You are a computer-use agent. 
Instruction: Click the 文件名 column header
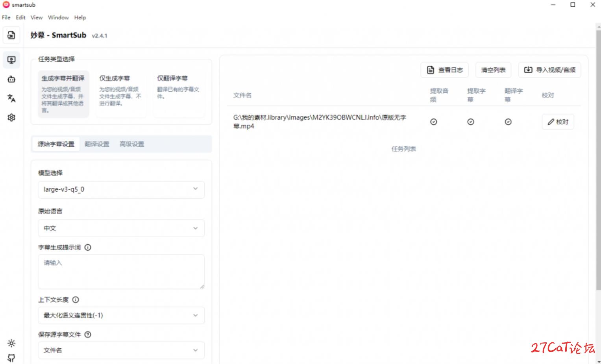tap(242, 95)
